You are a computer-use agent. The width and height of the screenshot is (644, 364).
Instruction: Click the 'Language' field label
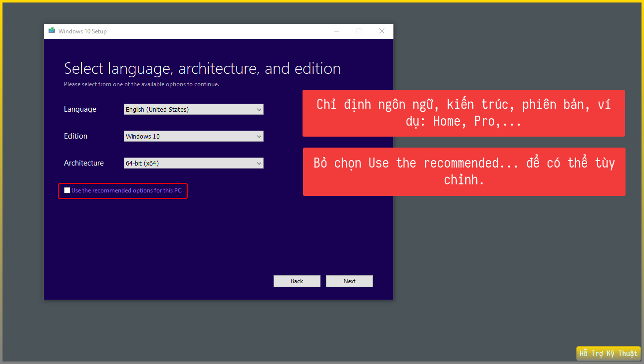tap(80, 109)
